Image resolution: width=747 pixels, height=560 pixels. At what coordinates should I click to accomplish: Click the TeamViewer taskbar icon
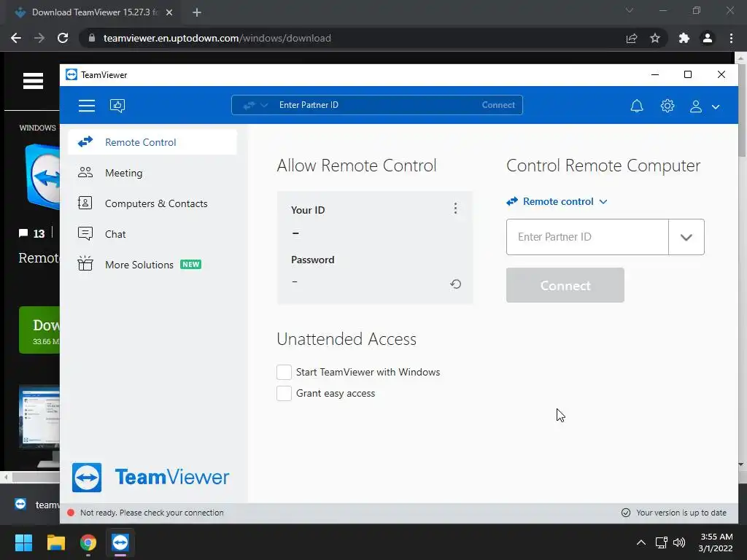(120, 542)
